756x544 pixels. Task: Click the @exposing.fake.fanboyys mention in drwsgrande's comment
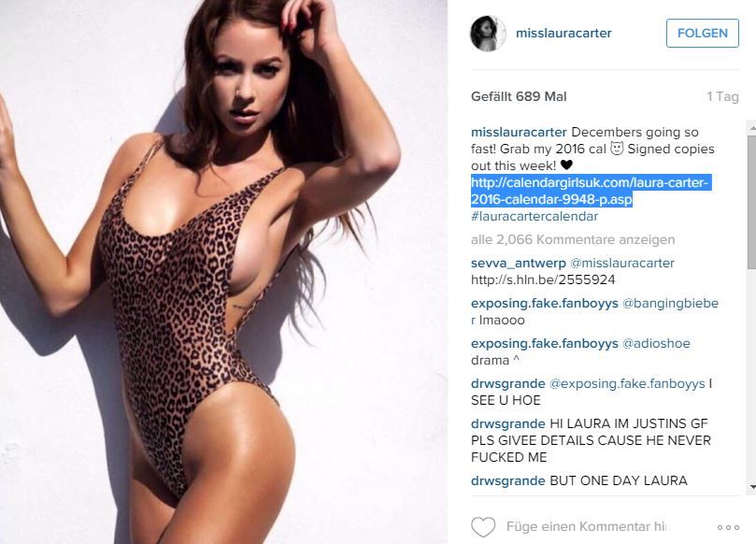[627, 384]
